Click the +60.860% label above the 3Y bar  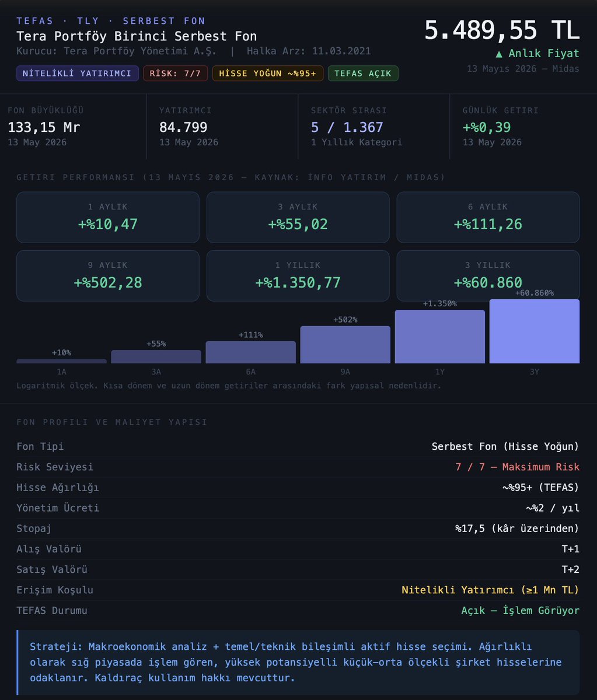pyautogui.click(x=534, y=293)
